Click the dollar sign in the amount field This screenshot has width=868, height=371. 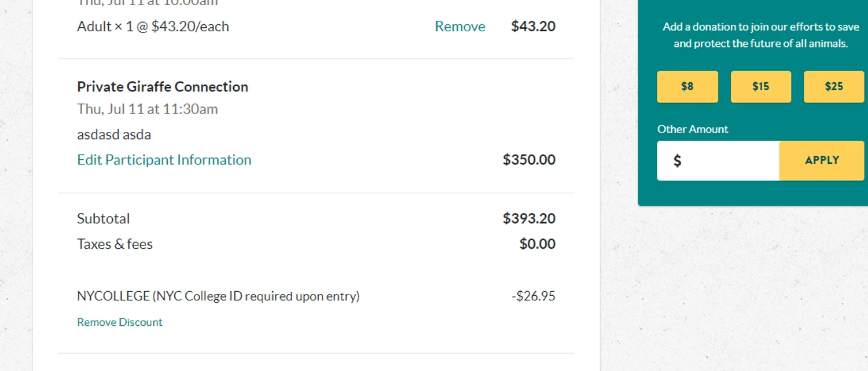click(677, 161)
